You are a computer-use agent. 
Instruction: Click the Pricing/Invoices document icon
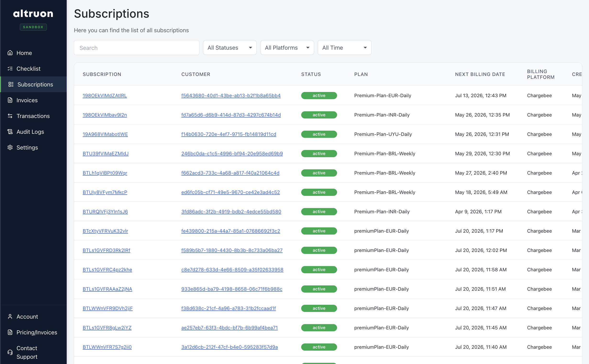tap(10, 332)
